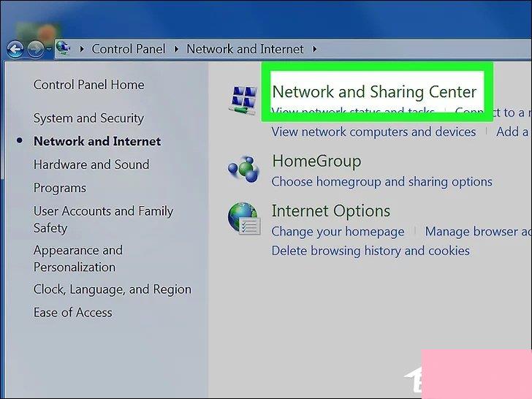Expand the arrow after Network and Internet breadcrumb
The height and width of the screenshot is (399, 532).
point(314,49)
